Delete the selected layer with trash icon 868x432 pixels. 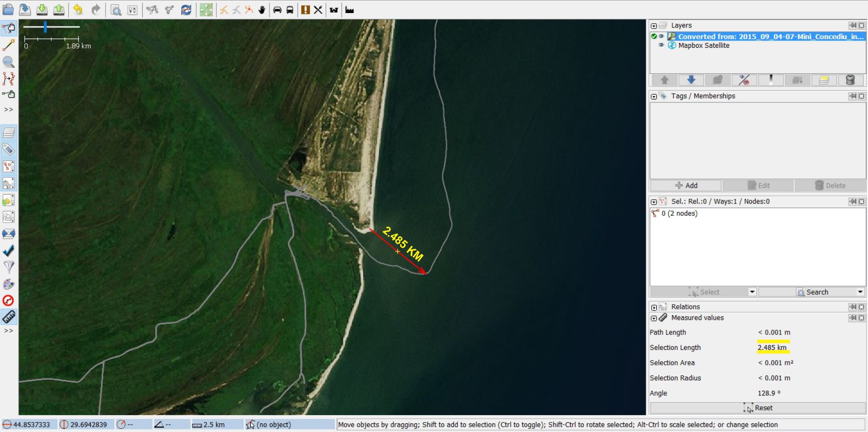850,80
